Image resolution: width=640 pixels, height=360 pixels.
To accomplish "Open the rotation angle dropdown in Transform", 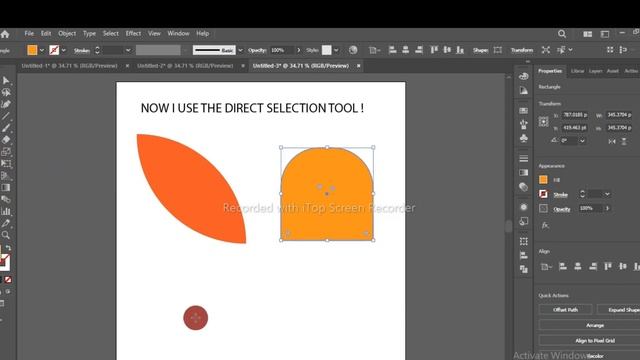I will (x=582, y=141).
